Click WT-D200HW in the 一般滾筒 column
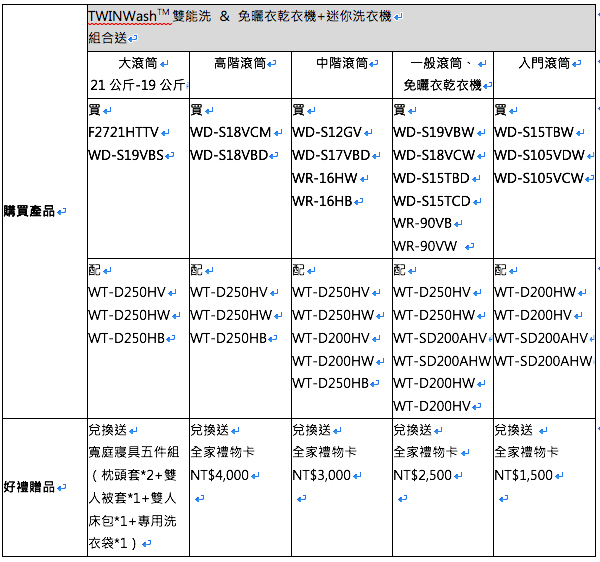 [434, 383]
